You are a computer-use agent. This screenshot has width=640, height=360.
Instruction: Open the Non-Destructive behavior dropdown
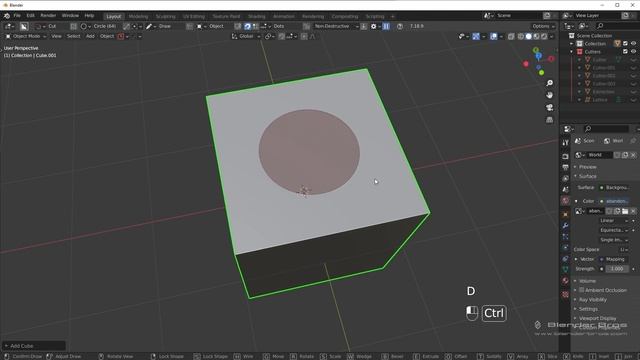(336, 26)
